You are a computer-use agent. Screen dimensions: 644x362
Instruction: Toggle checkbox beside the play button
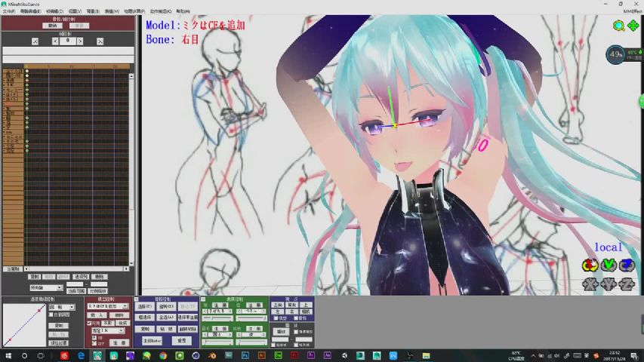pos(296,332)
